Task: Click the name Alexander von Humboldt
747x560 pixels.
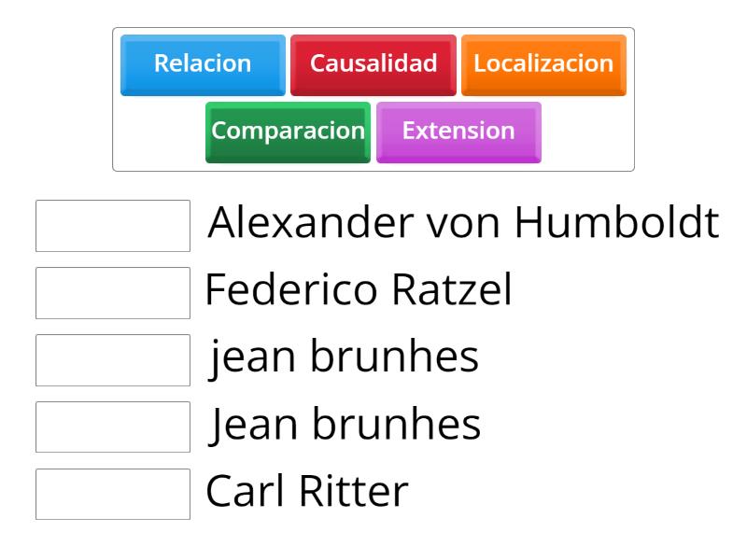Action: (462, 223)
